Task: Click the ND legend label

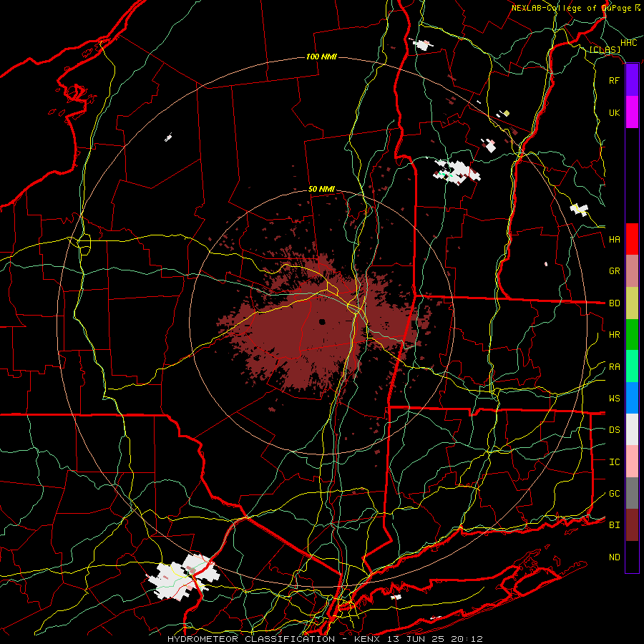Action: click(615, 557)
